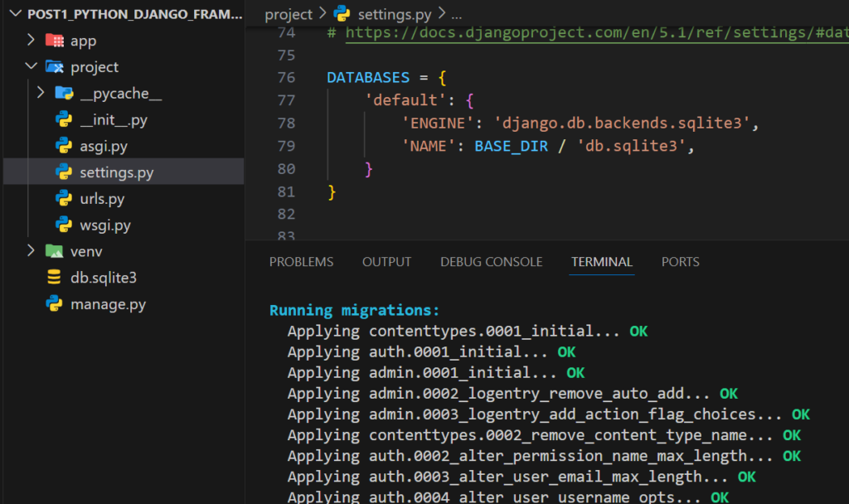The height and width of the screenshot is (504, 849).
Task: Click the contenttypes.0002_remove_content_type_name terminal line
Action: pos(544,435)
